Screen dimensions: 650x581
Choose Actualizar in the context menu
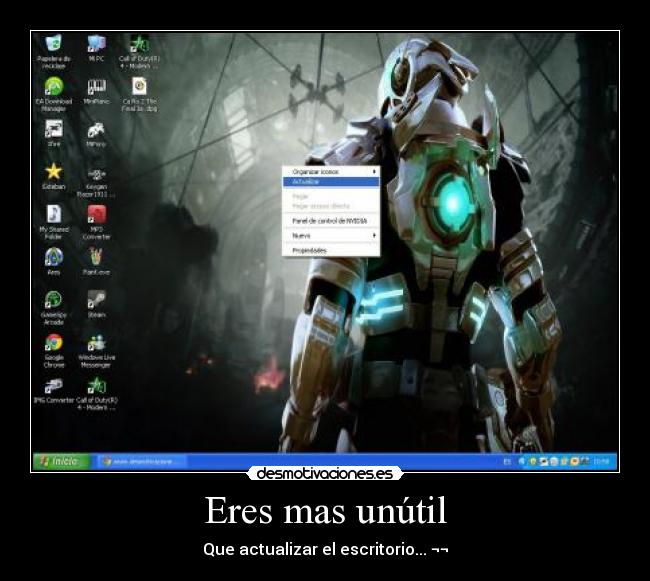(331, 182)
